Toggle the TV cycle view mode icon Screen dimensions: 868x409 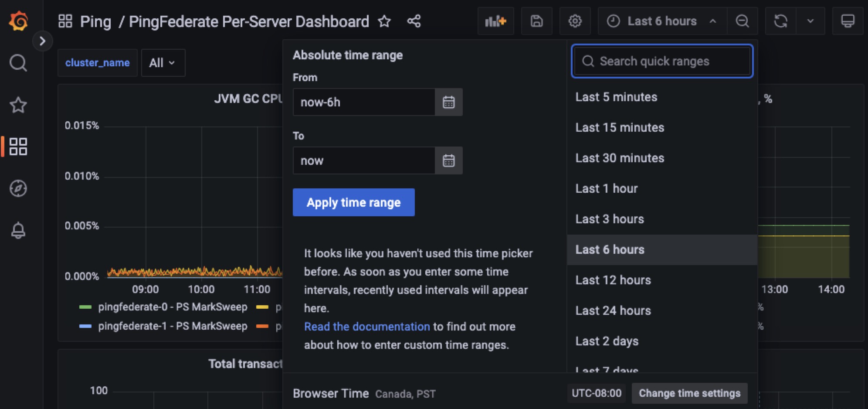(848, 21)
